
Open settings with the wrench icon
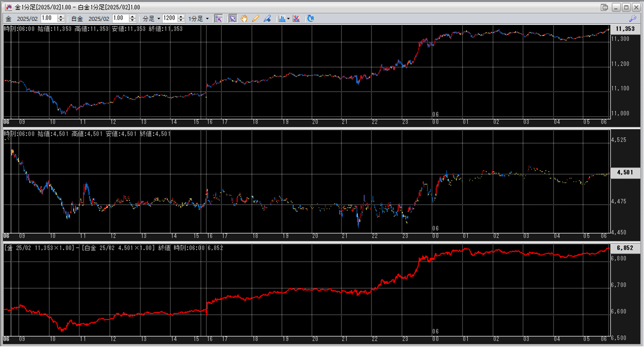pos(633,19)
